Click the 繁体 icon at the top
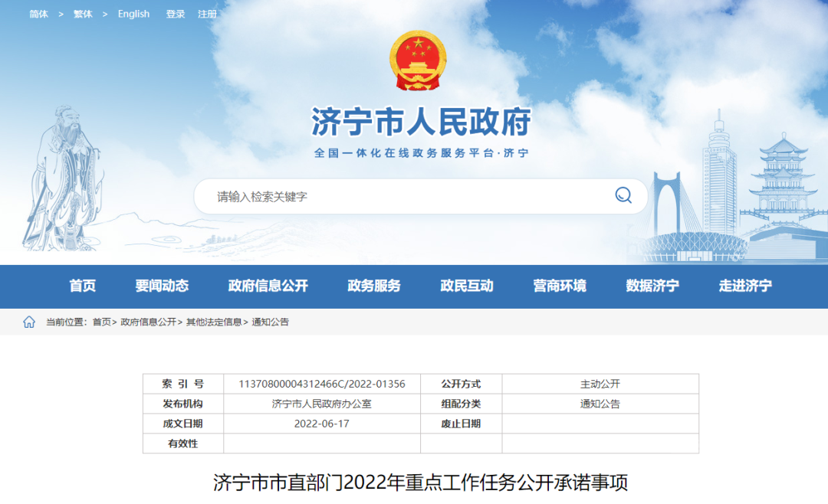 point(84,14)
